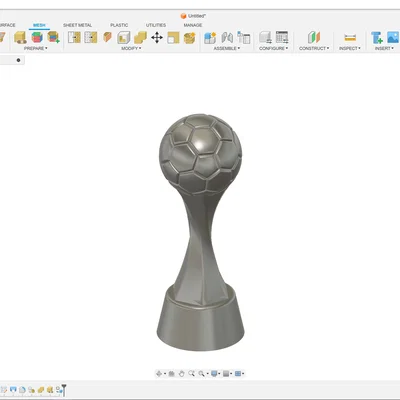Viewport: 400px width, 400px height.
Task: Expand the CONSTRUCT dropdown
Action: pos(314,48)
